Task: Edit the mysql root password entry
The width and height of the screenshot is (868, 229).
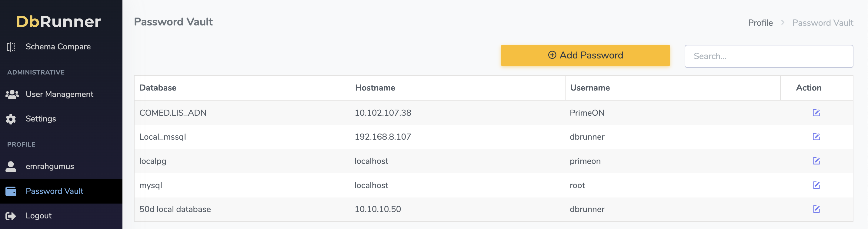Action: pos(816,185)
